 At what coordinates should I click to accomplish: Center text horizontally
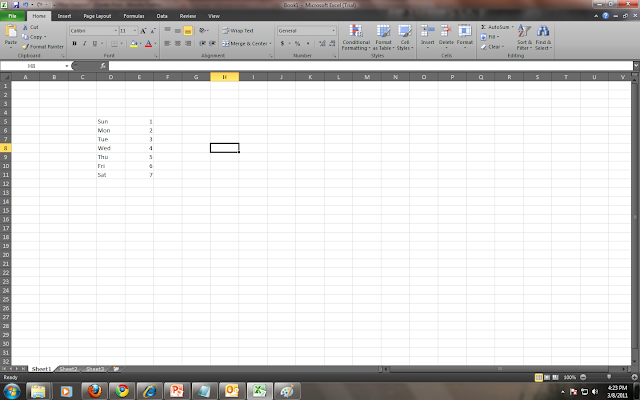coord(178,43)
